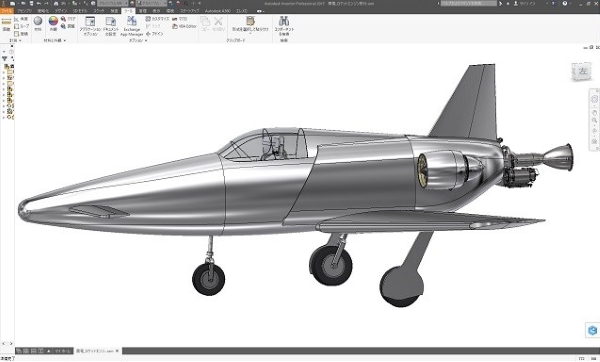Launch Exchange App Manager
This screenshot has width=600, height=362.
132,26
